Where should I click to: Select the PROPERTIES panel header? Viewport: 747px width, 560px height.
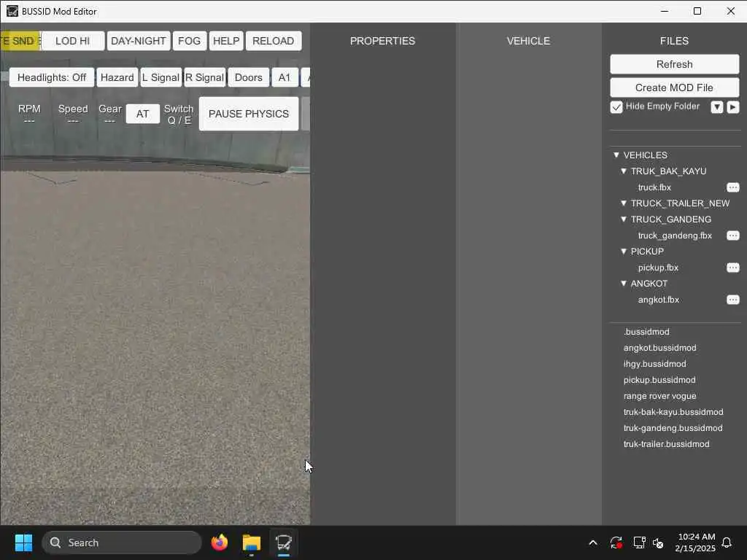pyautogui.click(x=382, y=41)
